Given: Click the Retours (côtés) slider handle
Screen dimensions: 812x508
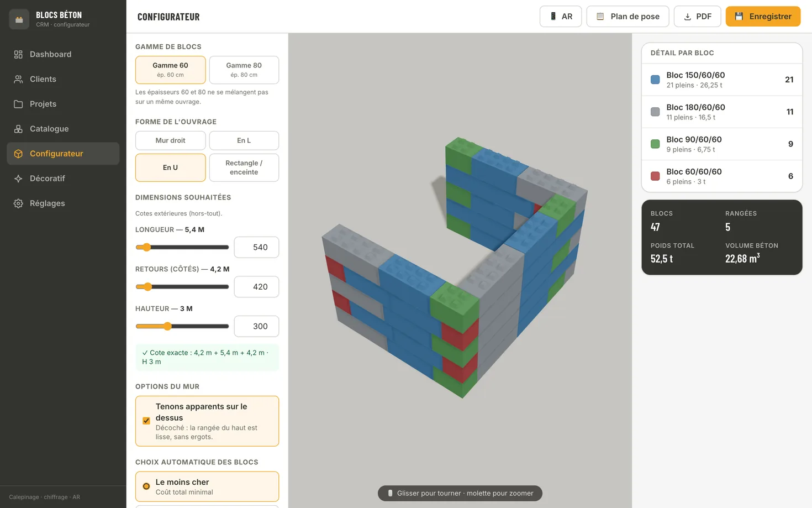Looking at the screenshot, I should 147,287.
